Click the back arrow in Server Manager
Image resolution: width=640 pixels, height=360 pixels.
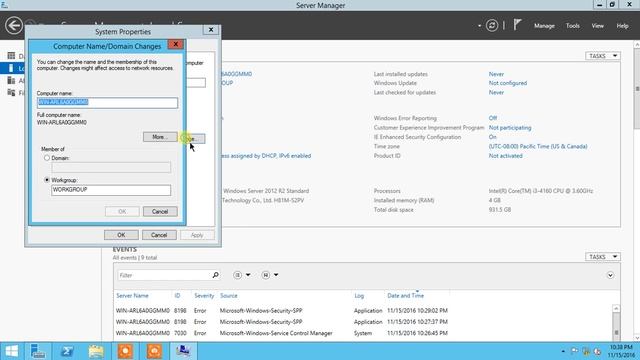click(14, 25)
